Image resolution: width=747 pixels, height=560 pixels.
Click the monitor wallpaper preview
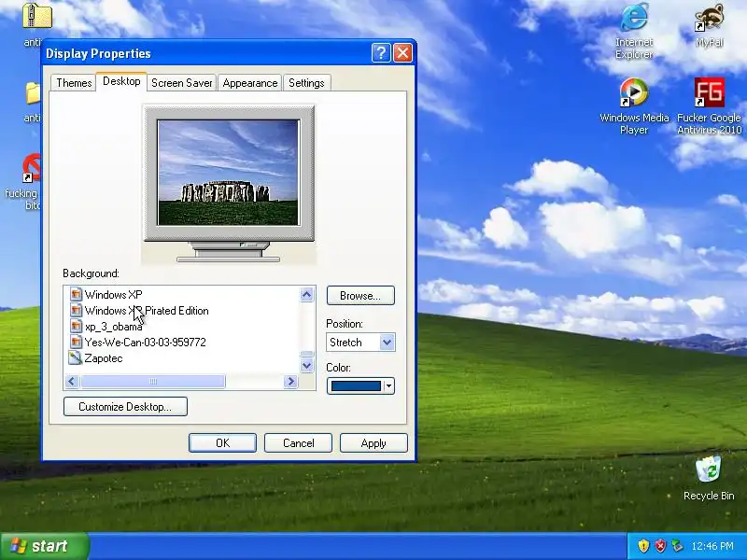(x=228, y=173)
